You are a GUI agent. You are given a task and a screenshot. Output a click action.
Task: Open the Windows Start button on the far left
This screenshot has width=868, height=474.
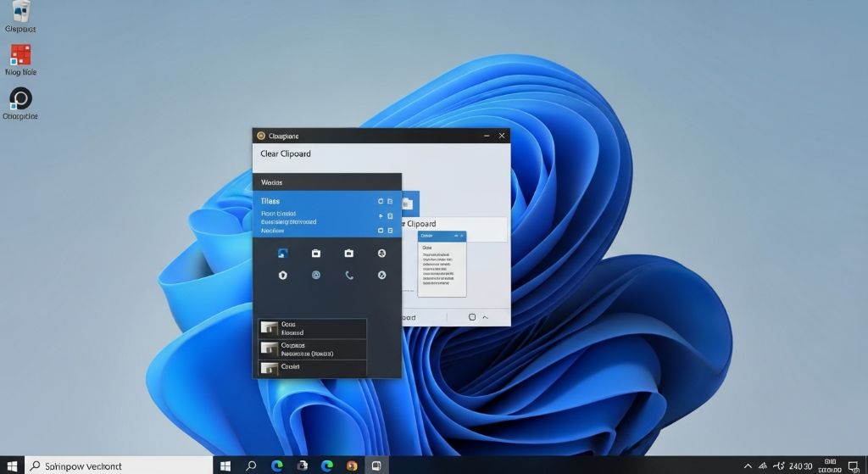[13, 466]
